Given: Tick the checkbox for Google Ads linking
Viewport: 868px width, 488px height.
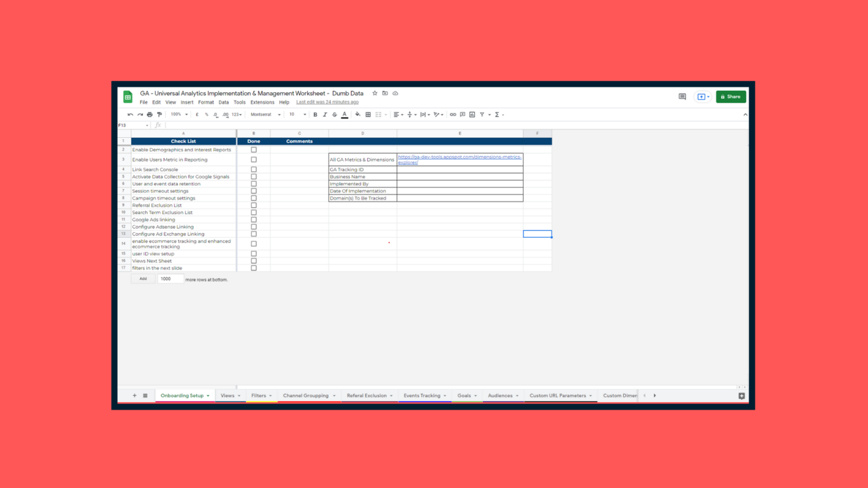Looking at the screenshot, I should coord(254,219).
